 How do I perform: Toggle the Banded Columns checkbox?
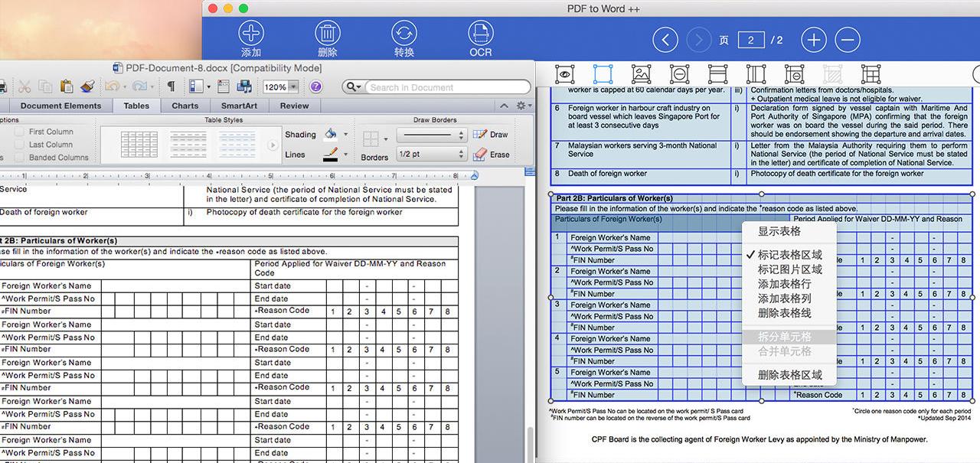18,158
